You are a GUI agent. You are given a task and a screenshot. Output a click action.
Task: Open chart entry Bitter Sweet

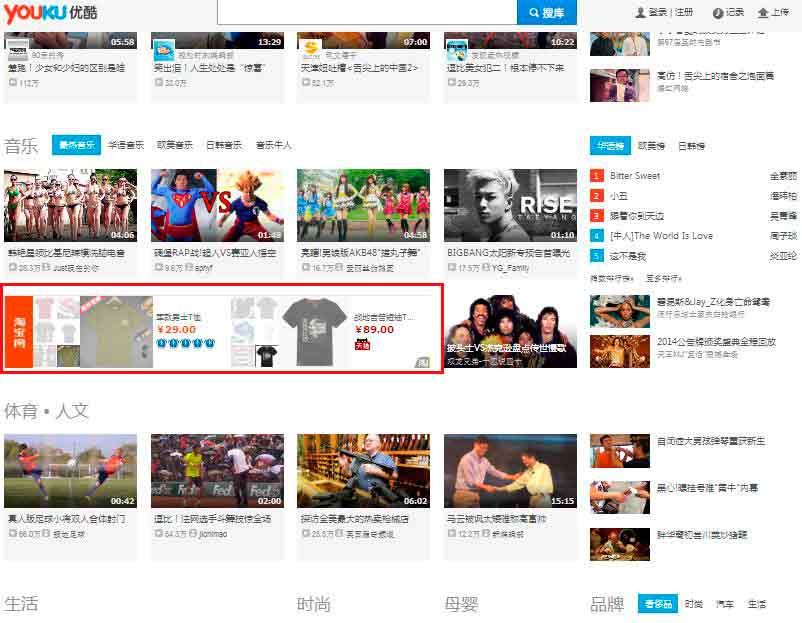[x=635, y=175]
